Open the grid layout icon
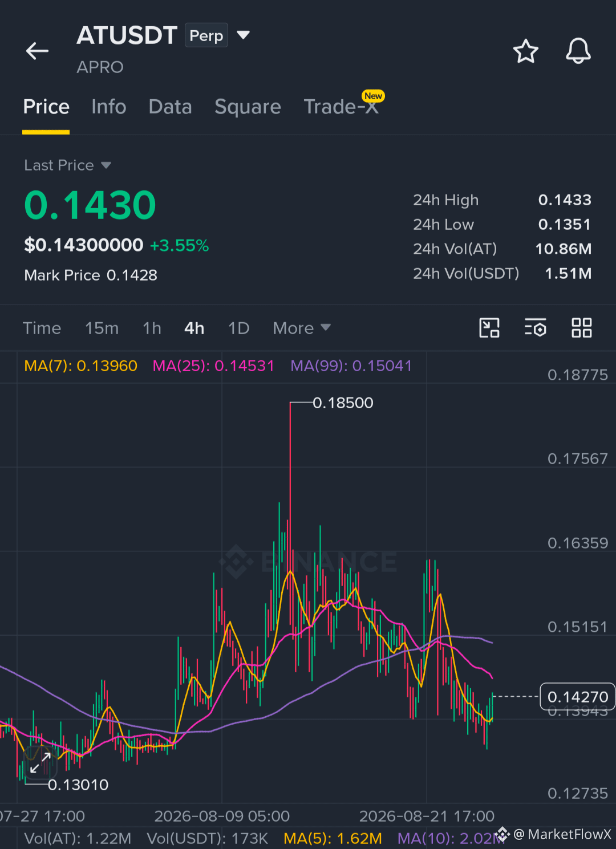The height and width of the screenshot is (849, 616). tap(581, 328)
